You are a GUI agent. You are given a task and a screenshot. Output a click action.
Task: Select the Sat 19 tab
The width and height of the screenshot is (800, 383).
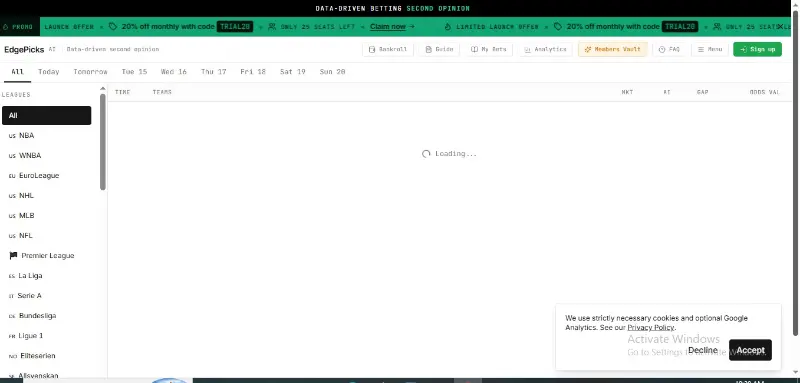coord(292,72)
